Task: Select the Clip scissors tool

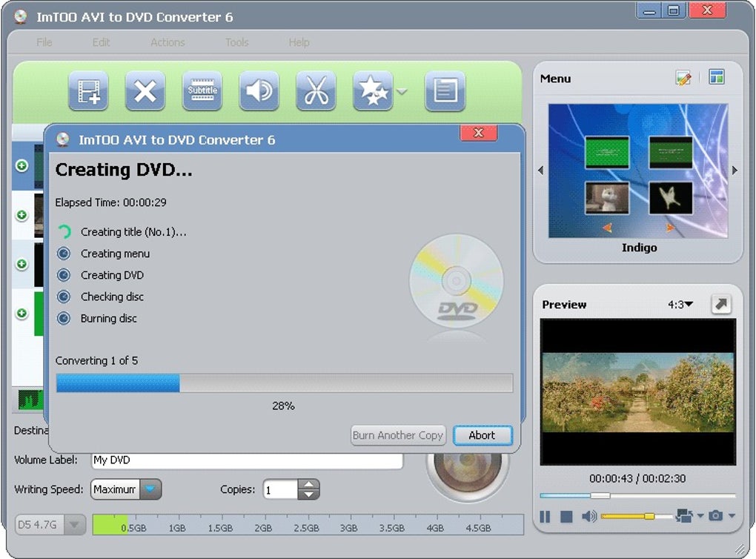Action: (x=316, y=90)
